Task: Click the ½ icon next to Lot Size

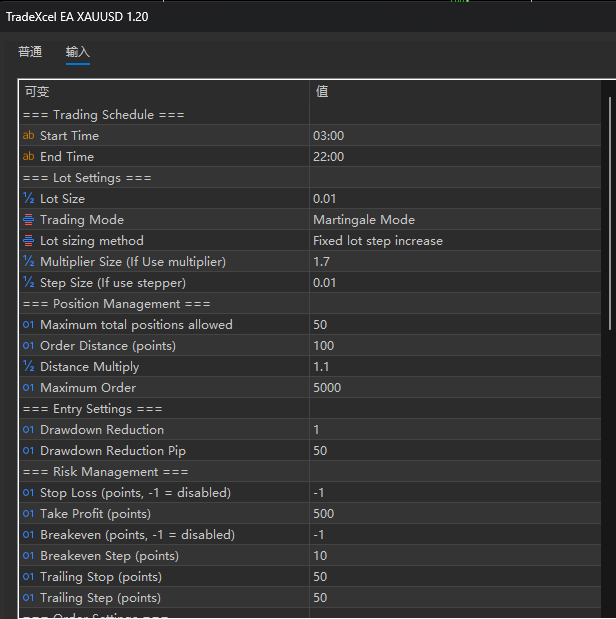Action: coord(28,199)
